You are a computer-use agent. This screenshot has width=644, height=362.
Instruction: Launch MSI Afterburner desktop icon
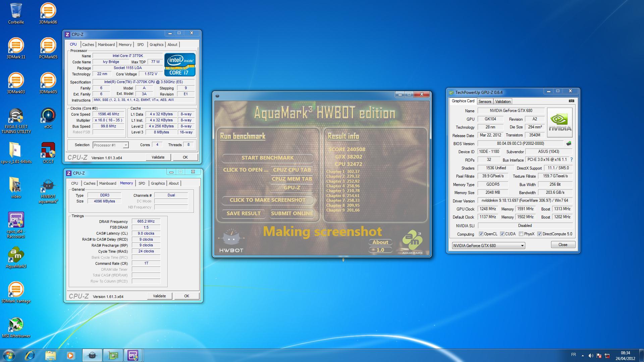pos(16,327)
